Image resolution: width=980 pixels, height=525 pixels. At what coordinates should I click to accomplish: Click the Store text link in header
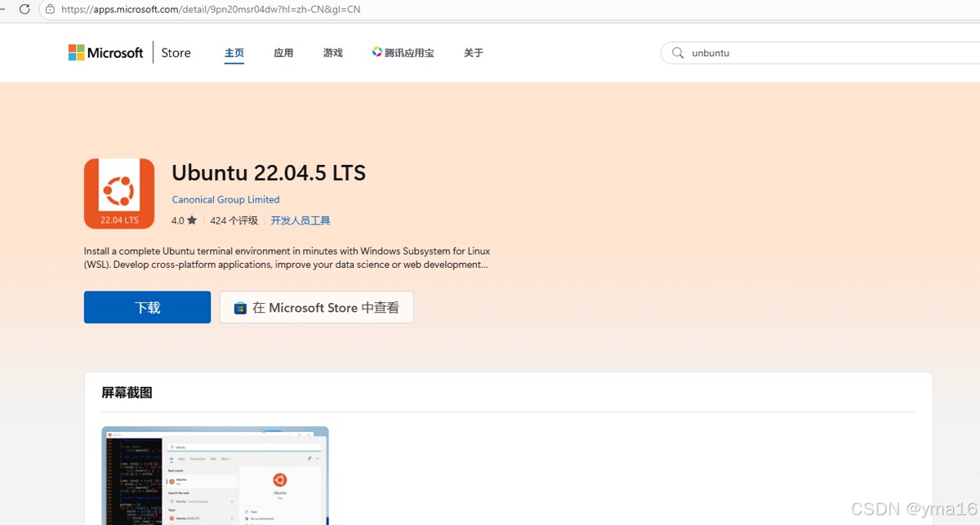coord(176,52)
